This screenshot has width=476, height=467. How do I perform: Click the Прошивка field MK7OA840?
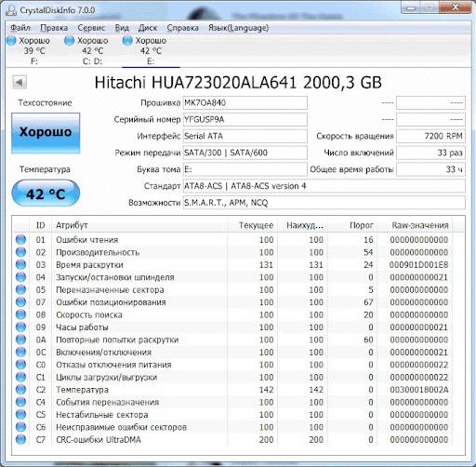[x=245, y=102]
